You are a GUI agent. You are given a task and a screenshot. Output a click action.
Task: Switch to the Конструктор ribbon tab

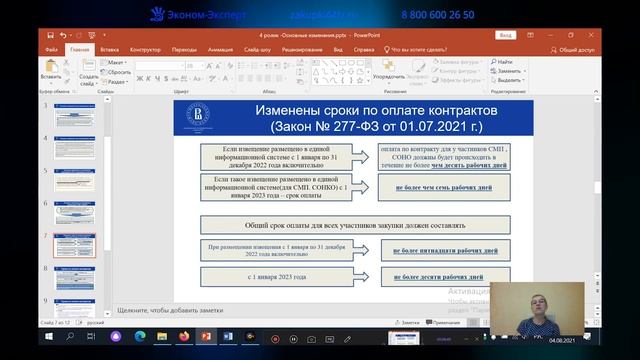click(x=145, y=50)
